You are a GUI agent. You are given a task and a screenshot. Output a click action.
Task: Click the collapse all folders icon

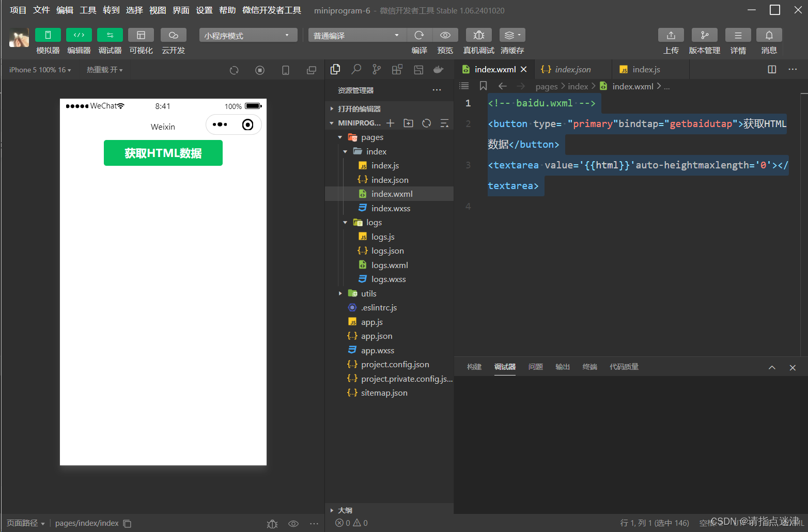click(x=444, y=123)
